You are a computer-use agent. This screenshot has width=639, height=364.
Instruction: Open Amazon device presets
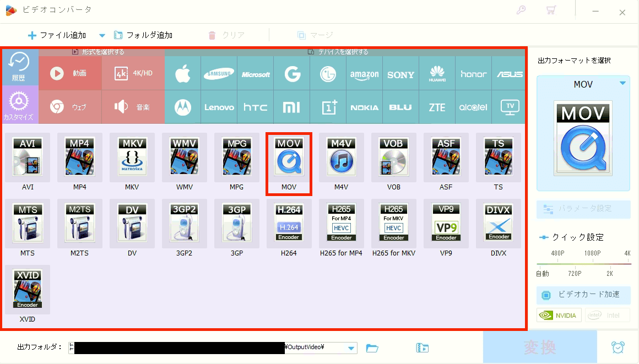[364, 73]
